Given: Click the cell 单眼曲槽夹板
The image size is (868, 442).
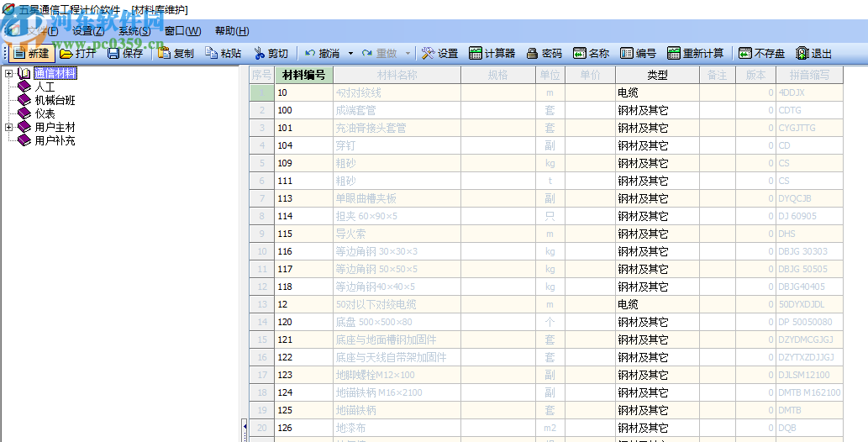Looking at the screenshot, I should (x=397, y=198).
